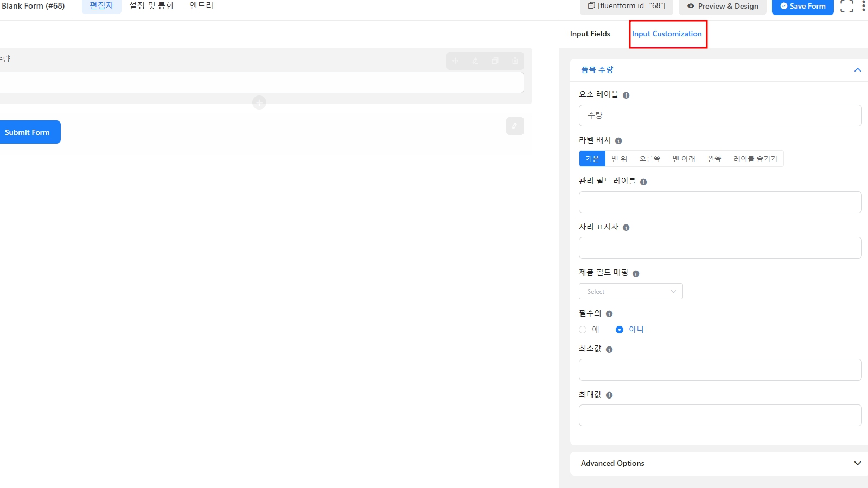Screen dimensions: 868x488
Task: Click the Preview & Design button
Action: pos(723,6)
